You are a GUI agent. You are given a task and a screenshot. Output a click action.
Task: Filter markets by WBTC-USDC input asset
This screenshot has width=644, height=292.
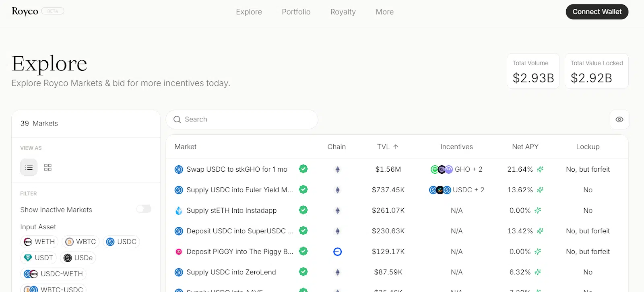tap(53, 289)
